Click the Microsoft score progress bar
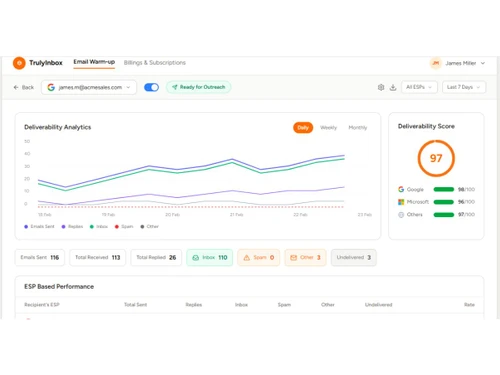This screenshot has width=500, height=375. [x=444, y=202]
